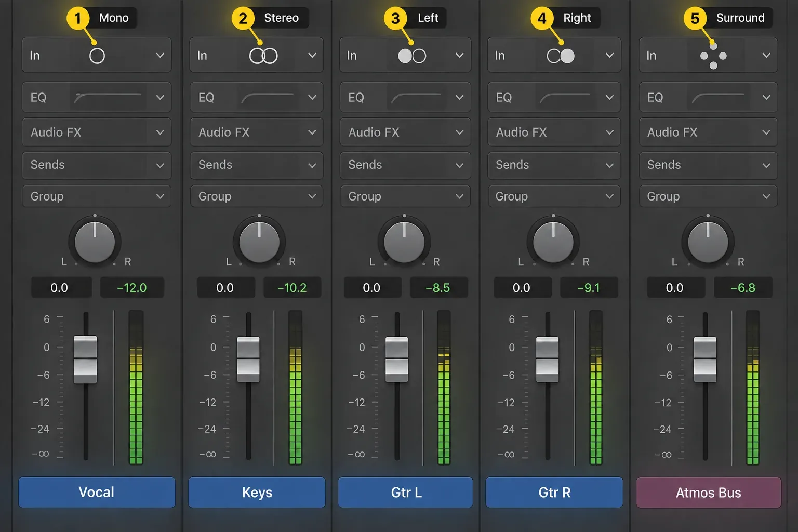The image size is (798, 532).
Task: Click the pan knob on Vocal strip
Action: [x=95, y=242]
